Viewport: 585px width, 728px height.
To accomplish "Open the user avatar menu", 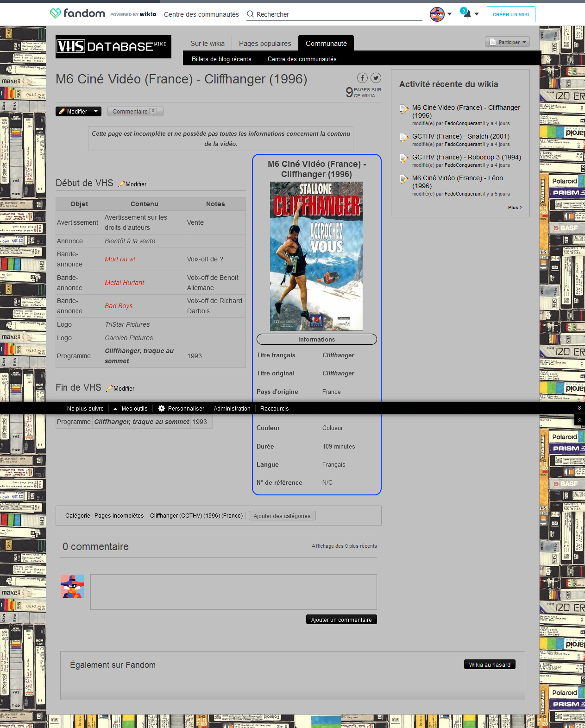I will pyautogui.click(x=437, y=14).
